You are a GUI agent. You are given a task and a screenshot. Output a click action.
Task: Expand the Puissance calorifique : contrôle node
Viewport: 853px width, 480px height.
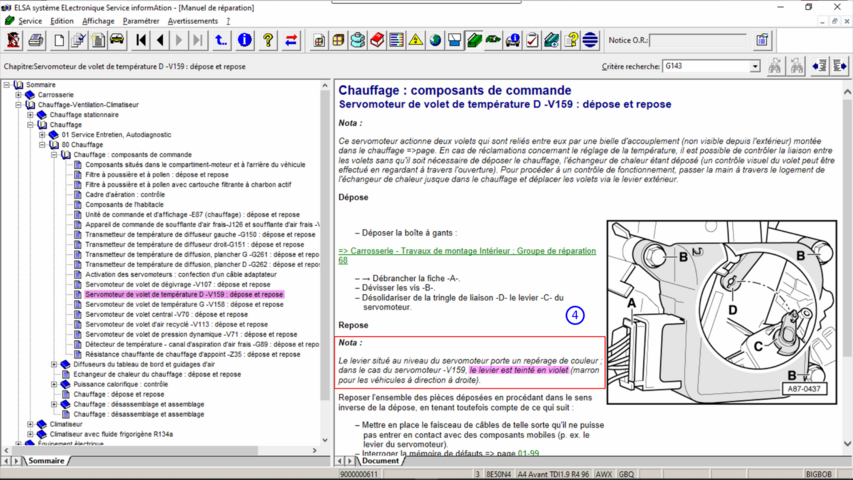pos(54,384)
